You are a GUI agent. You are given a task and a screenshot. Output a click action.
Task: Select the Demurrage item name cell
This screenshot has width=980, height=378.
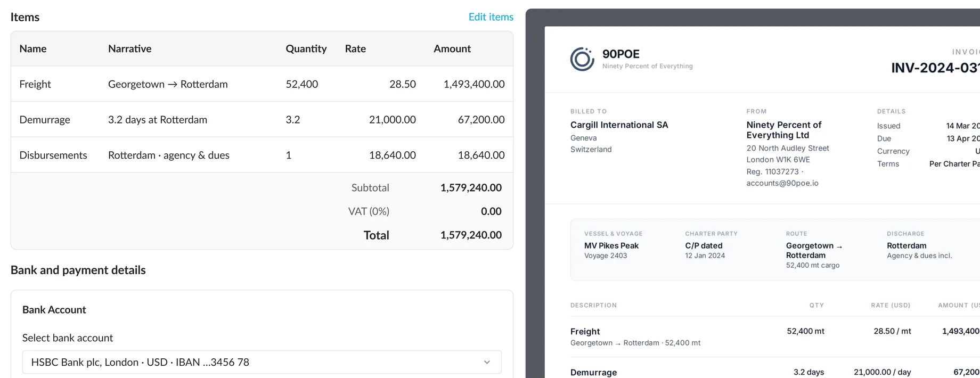pos(45,120)
